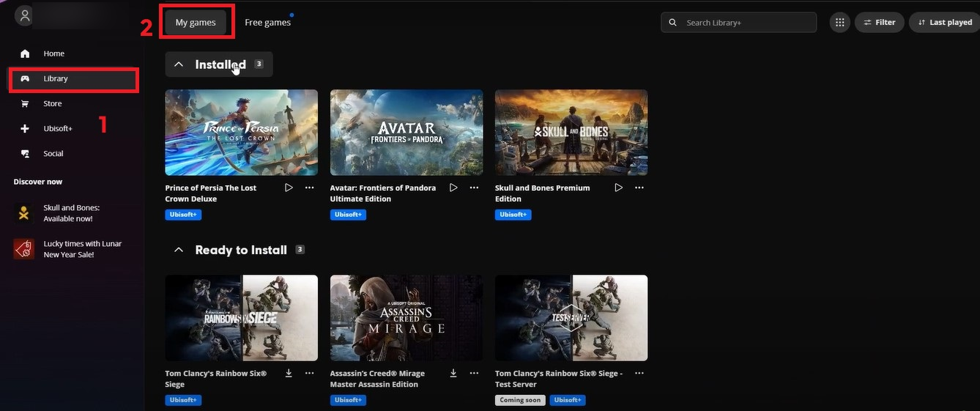Screen dimensions: 980x411
Task: Collapse the Installed section chevron
Action: [x=178, y=64]
